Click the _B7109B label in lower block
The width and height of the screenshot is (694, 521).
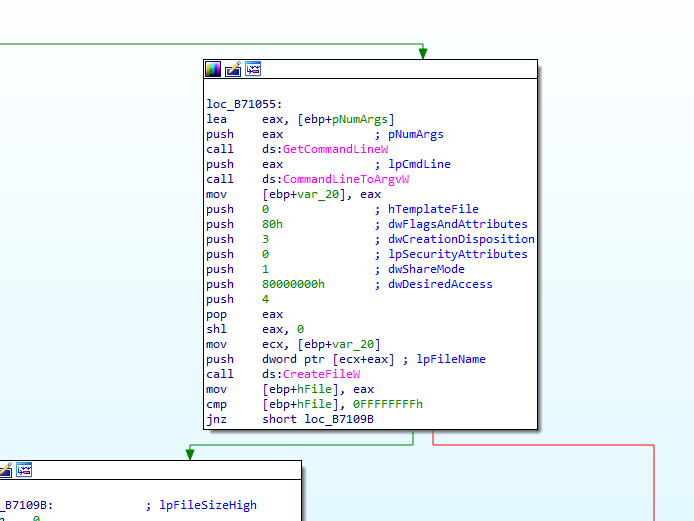click(27, 505)
